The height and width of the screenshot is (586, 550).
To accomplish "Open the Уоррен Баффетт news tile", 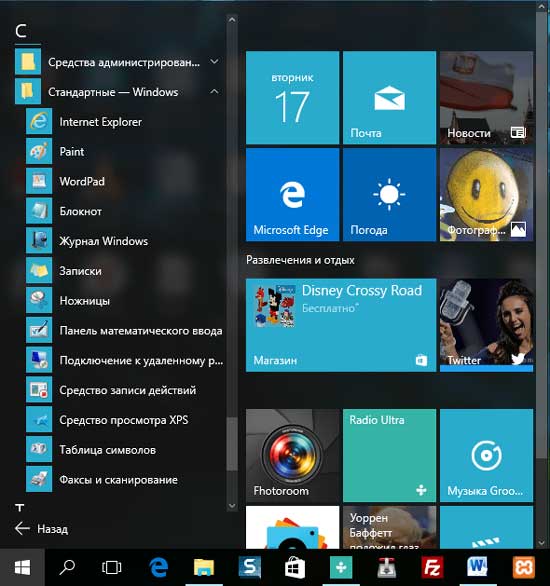I will [x=389, y=527].
